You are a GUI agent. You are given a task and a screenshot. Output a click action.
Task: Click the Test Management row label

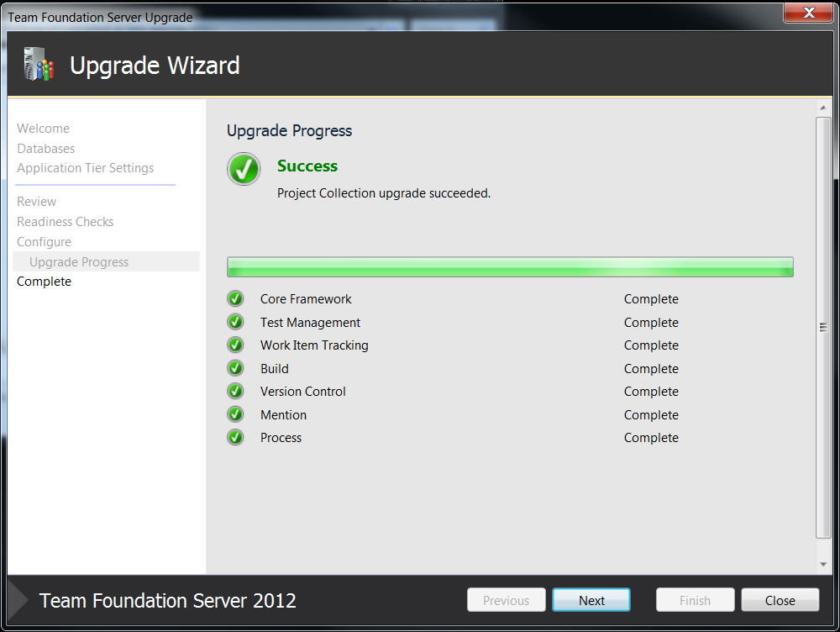pyautogui.click(x=310, y=323)
